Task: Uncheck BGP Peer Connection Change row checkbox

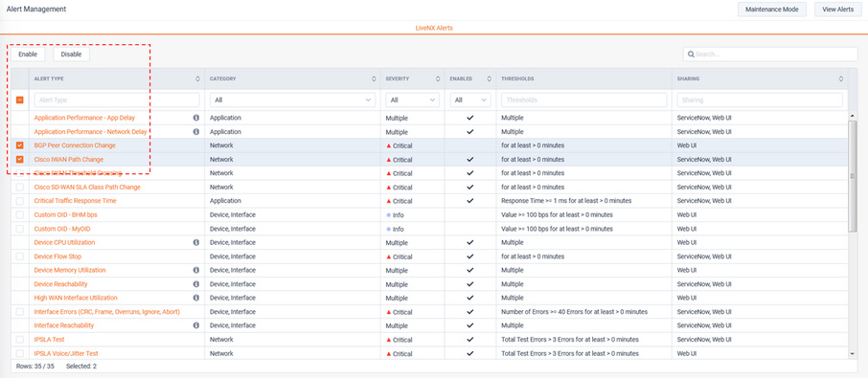Action: coord(20,145)
